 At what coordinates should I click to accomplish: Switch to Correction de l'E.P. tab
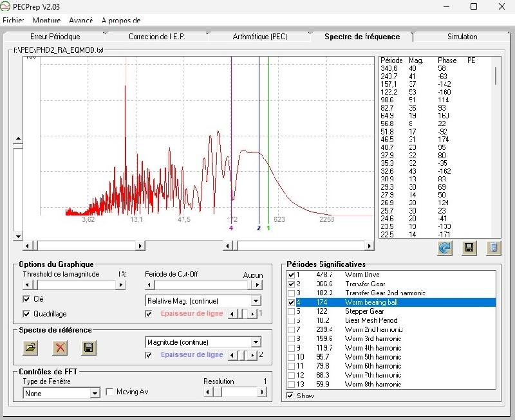157,37
